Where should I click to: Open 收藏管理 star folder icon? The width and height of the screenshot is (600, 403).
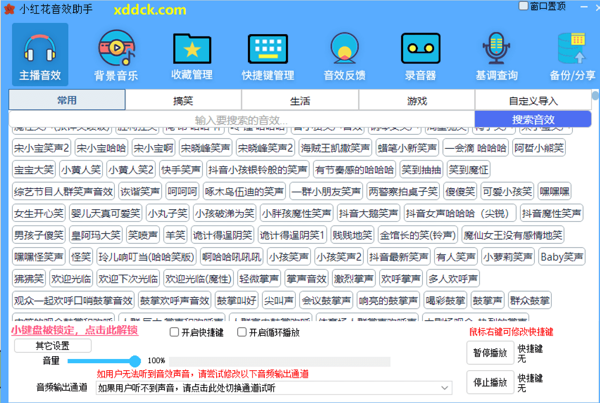191,52
